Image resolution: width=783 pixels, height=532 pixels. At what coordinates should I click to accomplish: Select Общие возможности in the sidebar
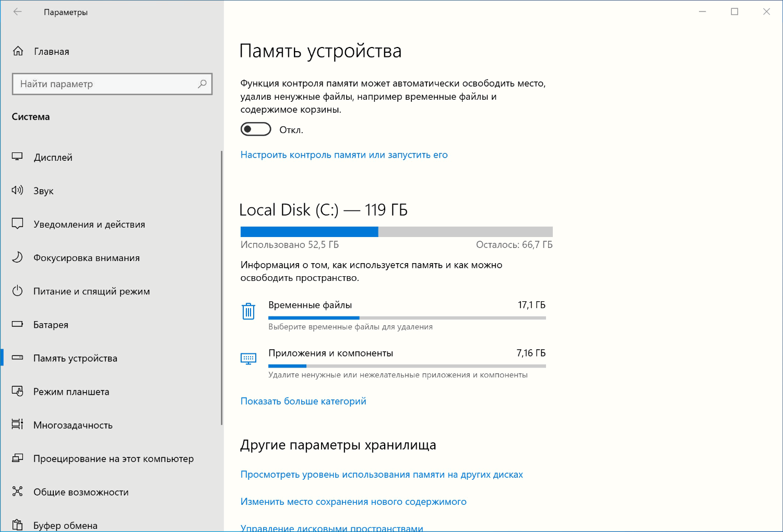(81, 491)
